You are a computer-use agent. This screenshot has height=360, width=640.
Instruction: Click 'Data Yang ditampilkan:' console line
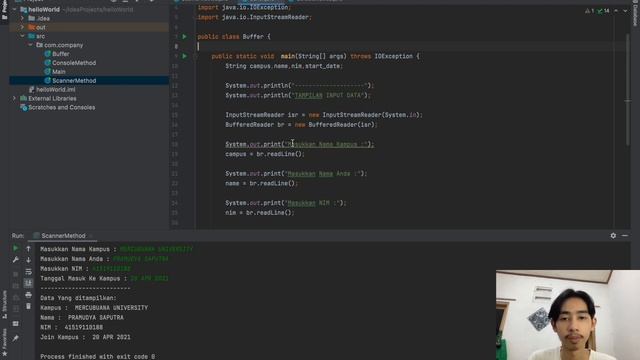coord(78,298)
